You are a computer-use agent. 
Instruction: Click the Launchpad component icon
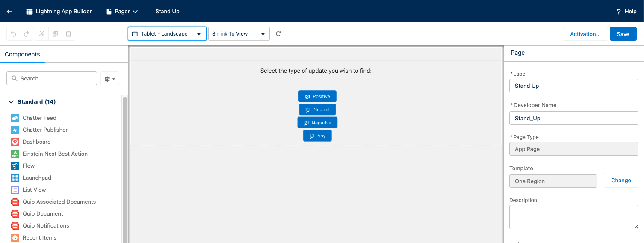pos(15,178)
